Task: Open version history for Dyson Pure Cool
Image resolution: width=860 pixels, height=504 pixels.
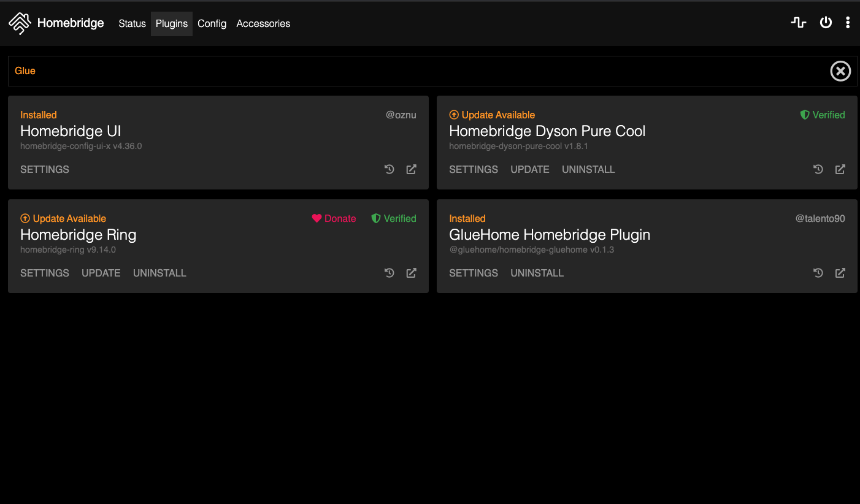Action: (x=818, y=169)
